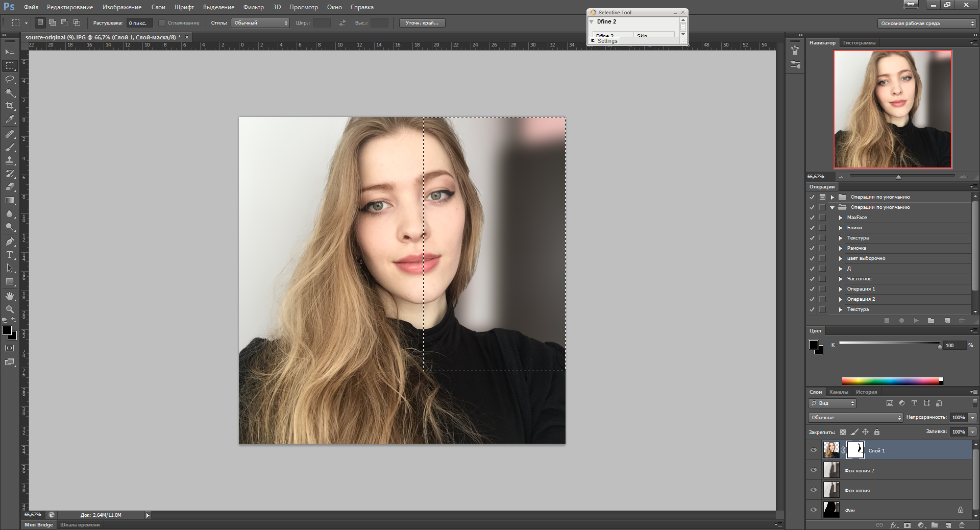Image resolution: width=980 pixels, height=530 pixels.
Task: Toggle the Рамочка action checkmark
Action: (x=812, y=248)
